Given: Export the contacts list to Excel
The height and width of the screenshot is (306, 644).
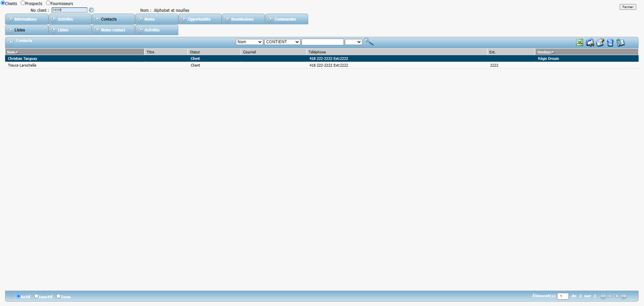Looking at the screenshot, I should [x=579, y=42].
